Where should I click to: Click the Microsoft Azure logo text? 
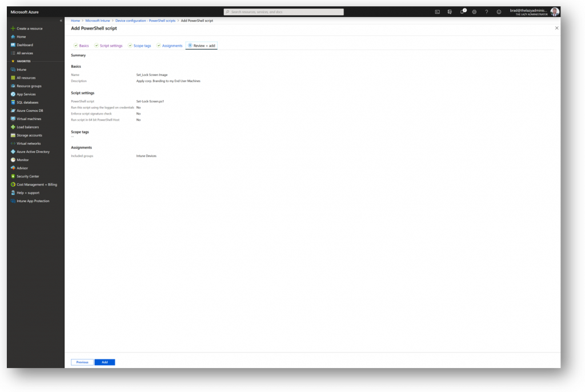tap(25, 12)
